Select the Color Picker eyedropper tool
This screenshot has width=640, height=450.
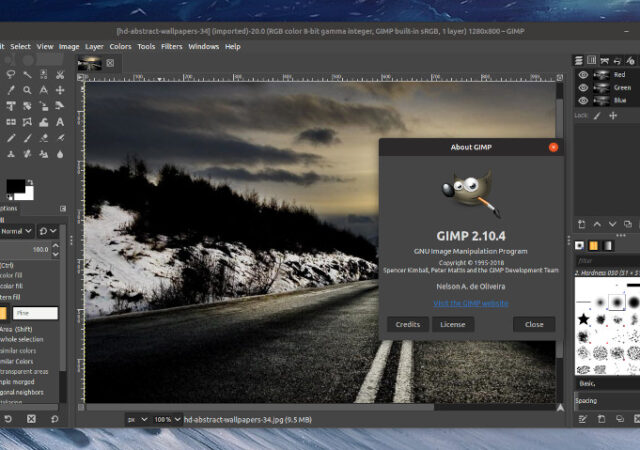tap(11, 90)
